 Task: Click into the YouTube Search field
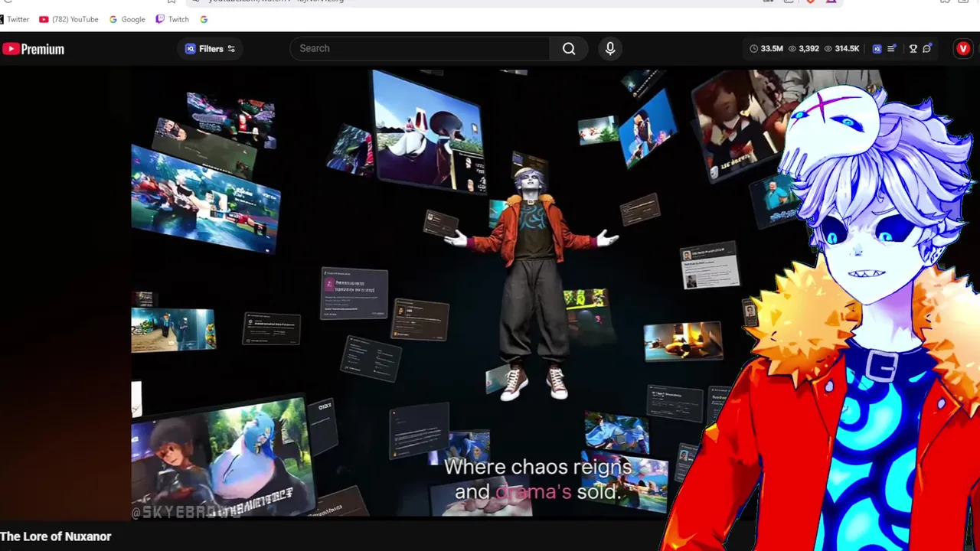point(420,48)
